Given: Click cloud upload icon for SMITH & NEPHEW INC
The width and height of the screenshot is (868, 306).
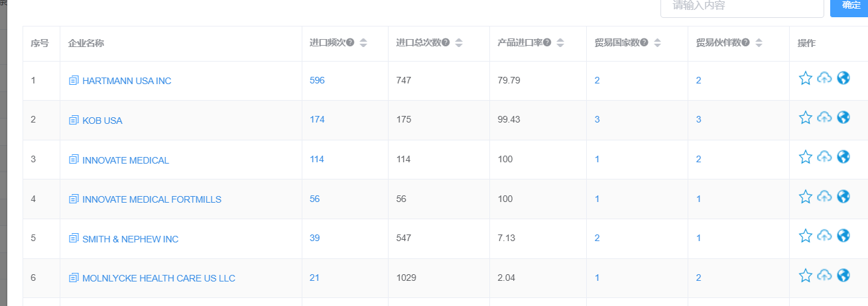Looking at the screenshot, I should (x=824, y=236).
